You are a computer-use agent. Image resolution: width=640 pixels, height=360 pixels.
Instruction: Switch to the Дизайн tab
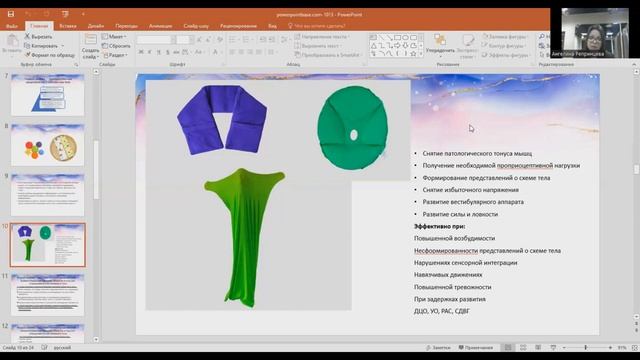[96, 26]
